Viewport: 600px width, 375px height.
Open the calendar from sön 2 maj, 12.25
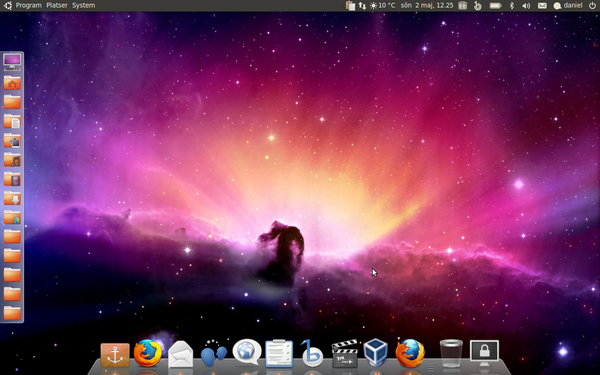[427, 5]
